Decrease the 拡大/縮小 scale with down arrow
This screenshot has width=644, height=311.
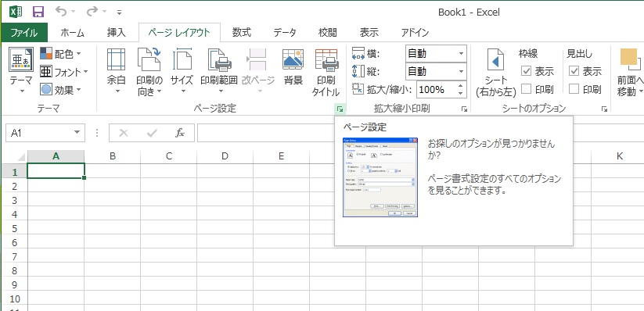(461, 94)
